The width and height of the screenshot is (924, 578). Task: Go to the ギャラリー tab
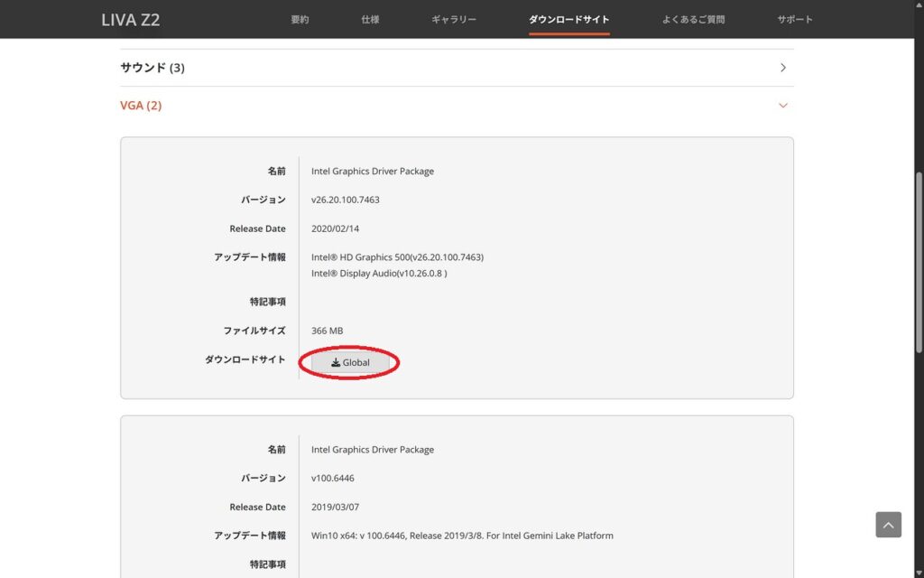coord(454,19)
